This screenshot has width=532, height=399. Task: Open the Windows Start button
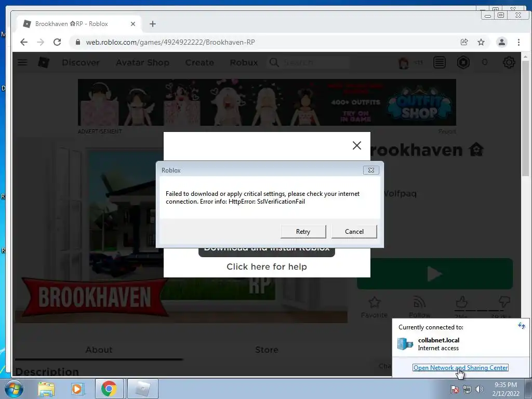click(14, 389)
